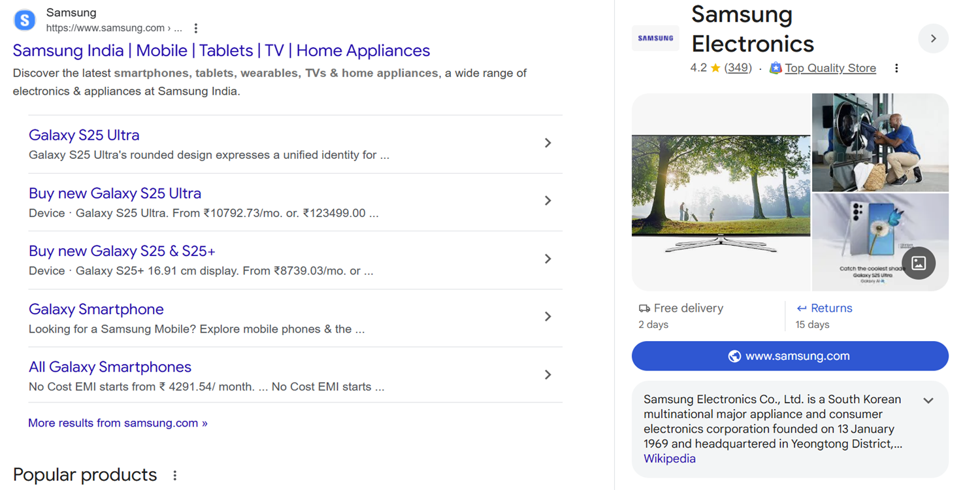Click the Samsung favicon beside the search result
Viewport: 980px width, 490px height.
[x=25, y=20]
